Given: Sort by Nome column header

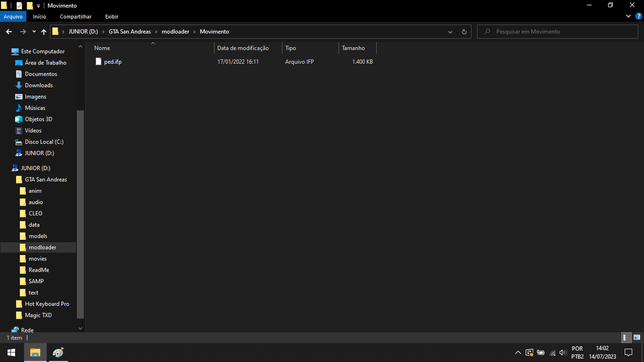Looking at the screenshot, I should point(102,48).
